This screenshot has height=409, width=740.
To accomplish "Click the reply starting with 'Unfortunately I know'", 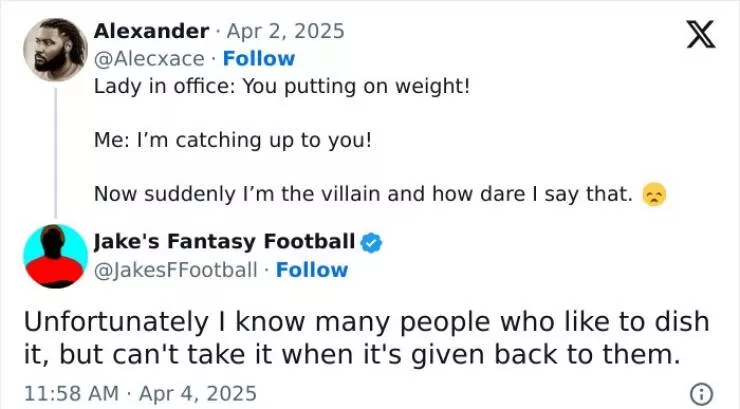I will click(365, 322).
